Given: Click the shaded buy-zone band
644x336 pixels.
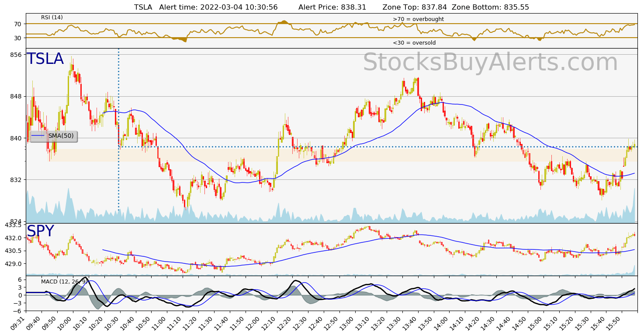Looking at the screenshot, I should tap(343, 155).
